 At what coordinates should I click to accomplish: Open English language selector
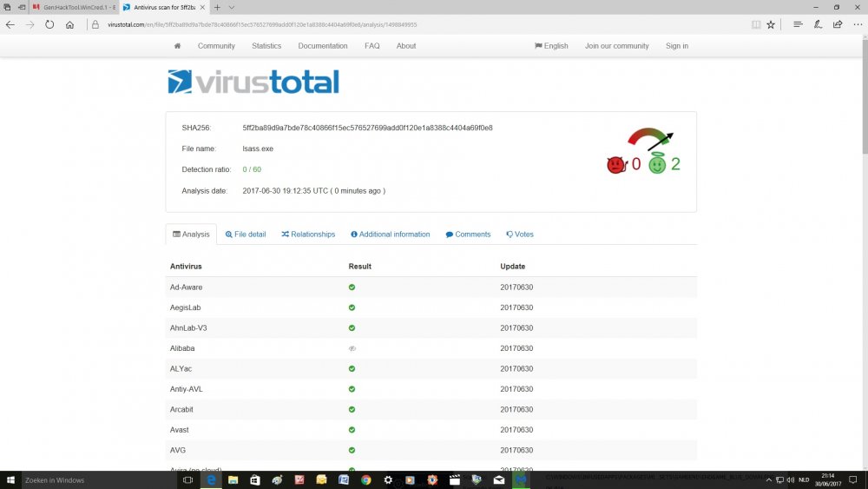tap(551, 46)
